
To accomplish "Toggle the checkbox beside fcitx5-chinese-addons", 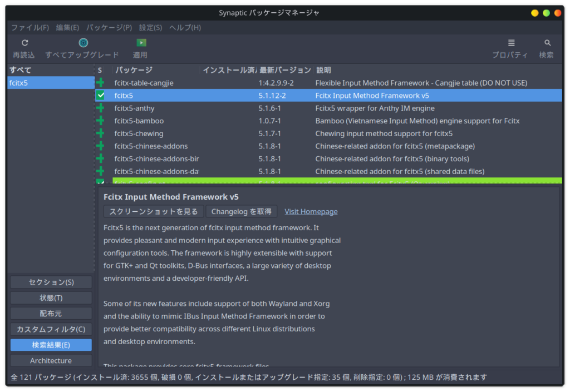I will coord(101,146).
